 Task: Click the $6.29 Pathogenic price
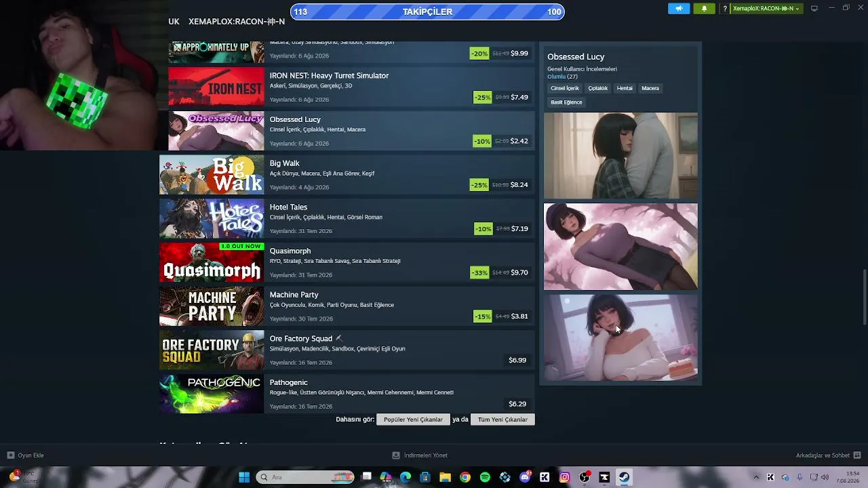pos(517,404)
